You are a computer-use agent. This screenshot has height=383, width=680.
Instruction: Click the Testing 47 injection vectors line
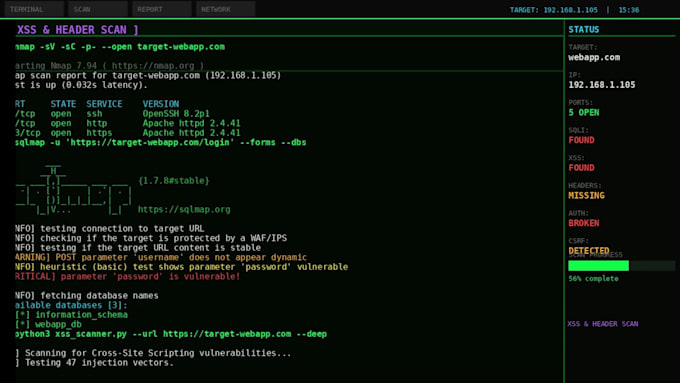[95, 363]
